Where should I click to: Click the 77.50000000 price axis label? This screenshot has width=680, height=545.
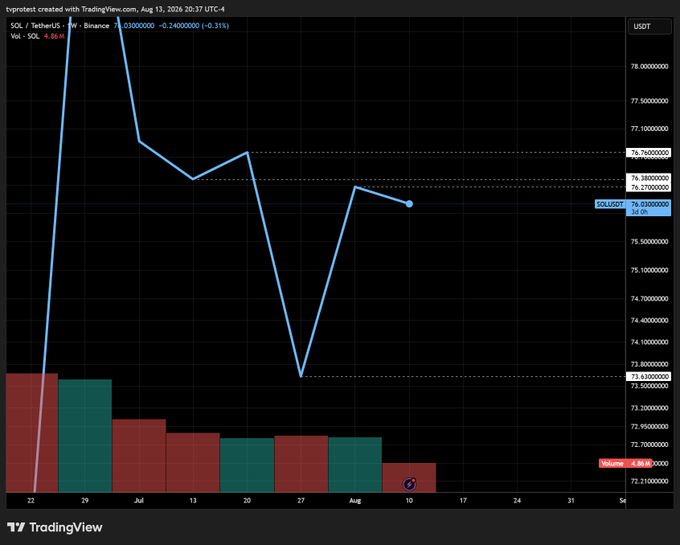coord(649,101)
